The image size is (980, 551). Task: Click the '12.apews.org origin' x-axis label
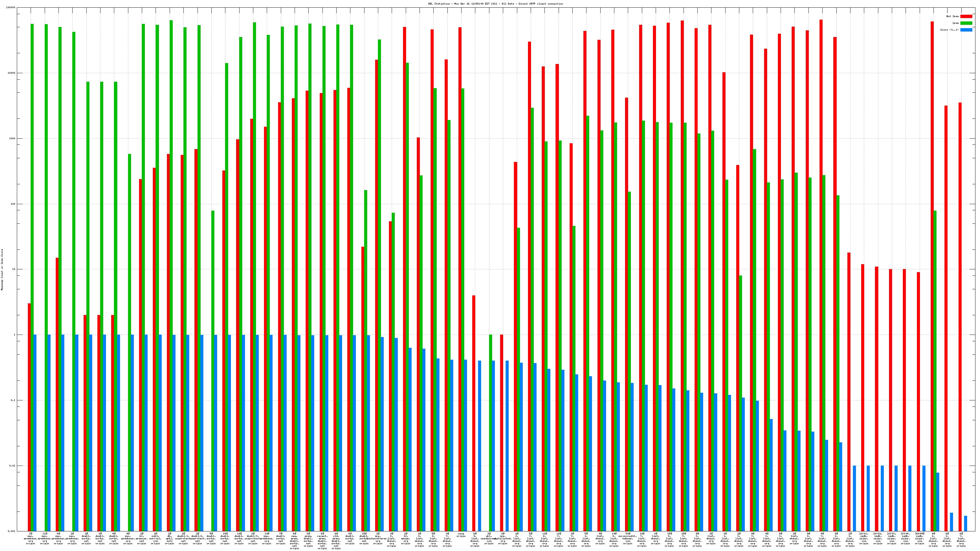coord(405,538)
